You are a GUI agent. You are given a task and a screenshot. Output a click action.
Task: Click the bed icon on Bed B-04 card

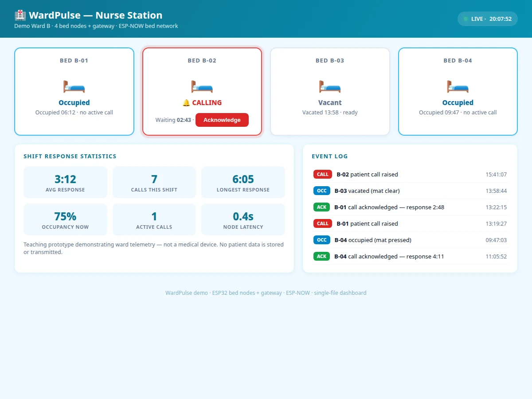(458, 86)
